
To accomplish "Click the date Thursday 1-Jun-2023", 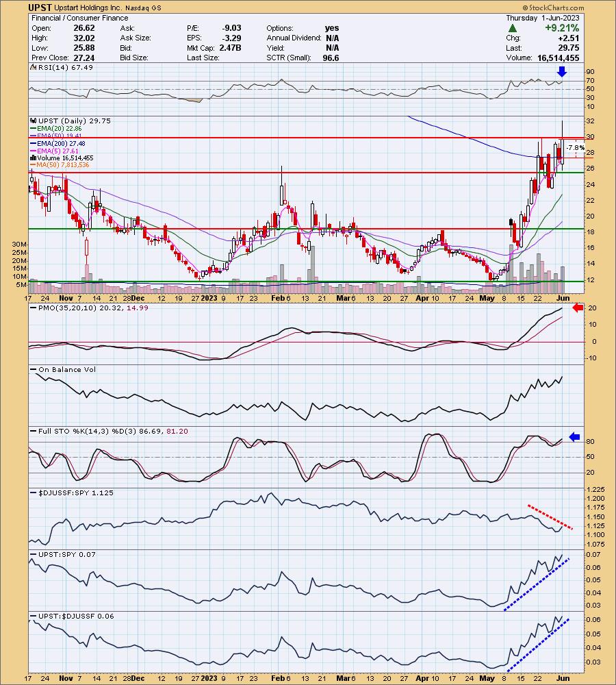I will (543, 18).
